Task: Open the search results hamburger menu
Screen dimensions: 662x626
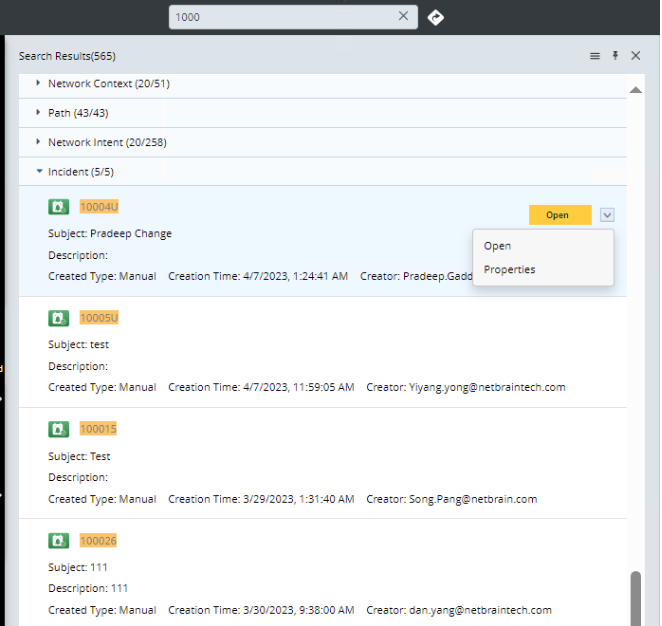Action: pyautogui.click(x=594, y=56)
